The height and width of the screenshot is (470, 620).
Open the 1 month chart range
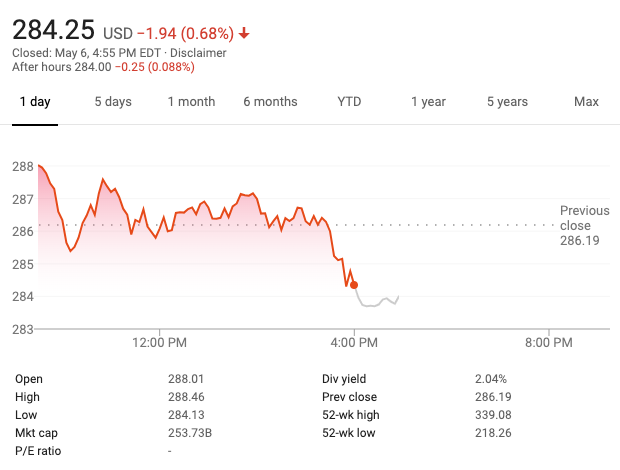pos(191,102)
